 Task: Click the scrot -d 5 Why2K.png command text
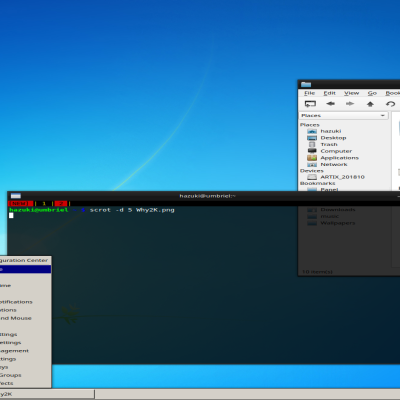point(132,210)
